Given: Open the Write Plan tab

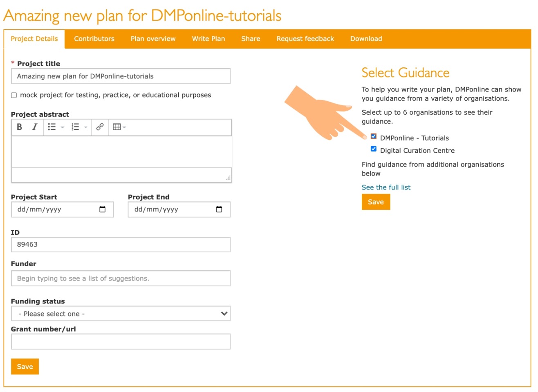Looking at the screenshot, I should click(208, 39).
